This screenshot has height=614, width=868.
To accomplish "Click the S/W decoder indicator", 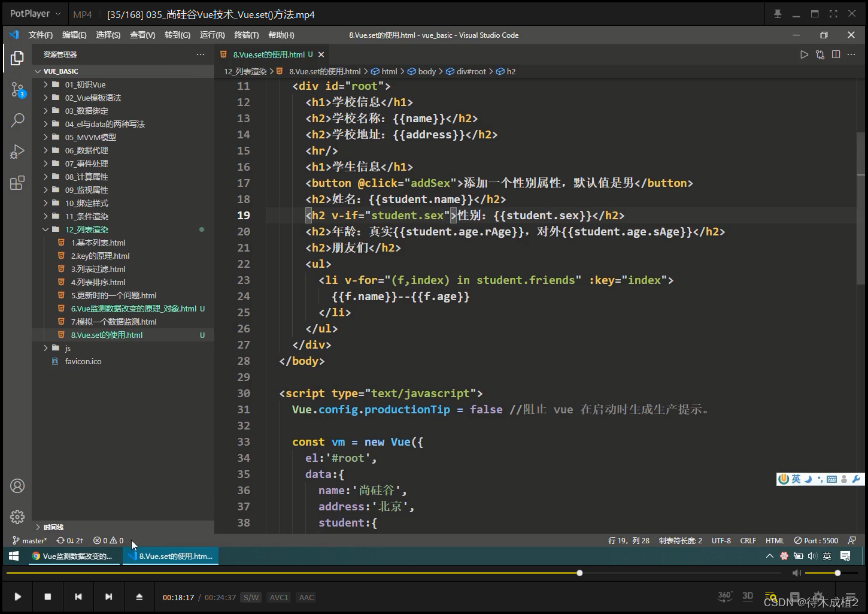I will 251,597.
